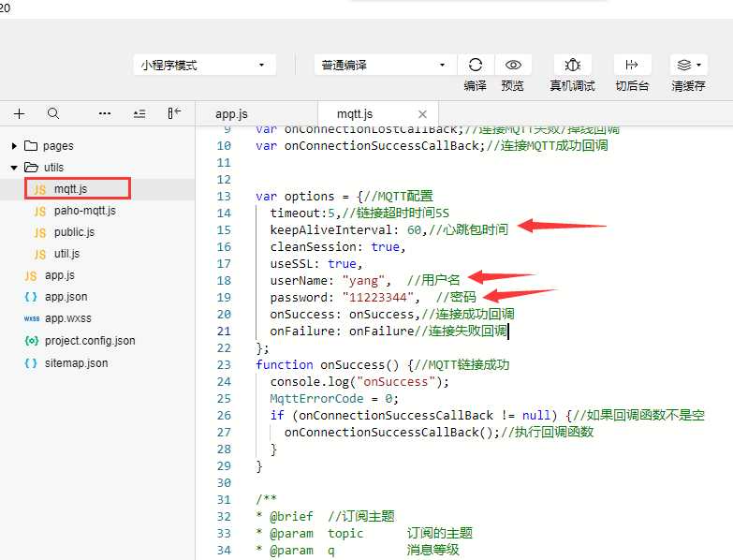Click 'useSSL: true' on line 17
The image size is (733, 560).
click(x=314, y=264)
